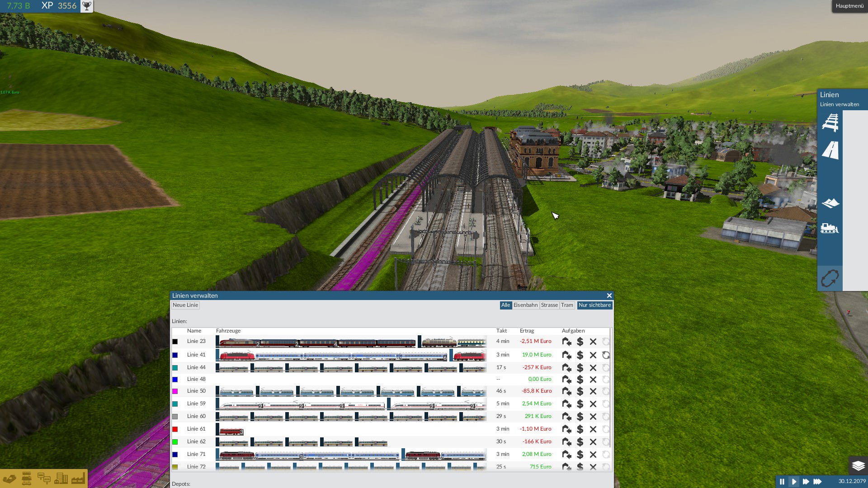Image resolution: width=868 pixels, height=488 pixels.
Task: Open the terrain modification tool
Action: point(830,203)
